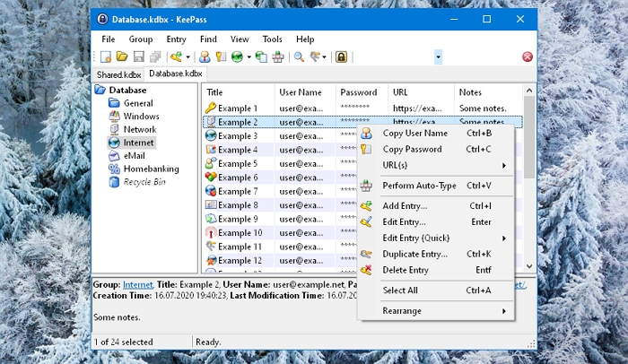The image size is (628, 364).
Task: Click the Save All toolbar icon
Action: click(x=155, y=56)
